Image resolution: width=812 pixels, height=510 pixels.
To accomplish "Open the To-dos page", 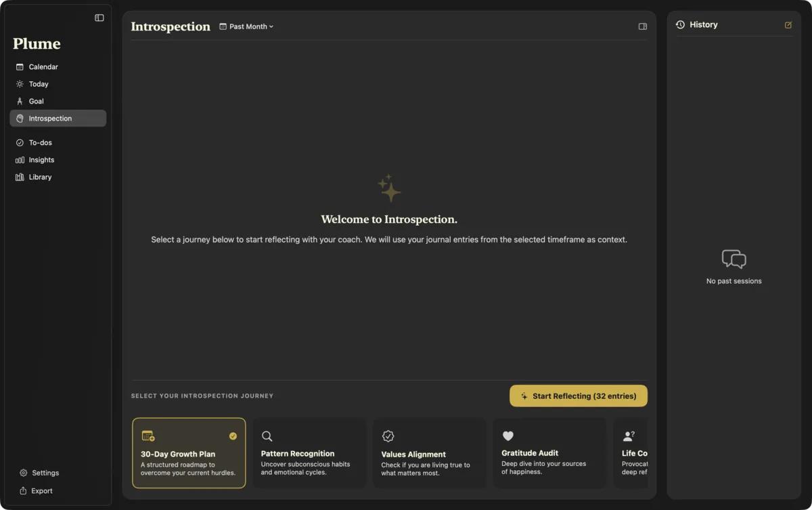I will coord(58,143).
